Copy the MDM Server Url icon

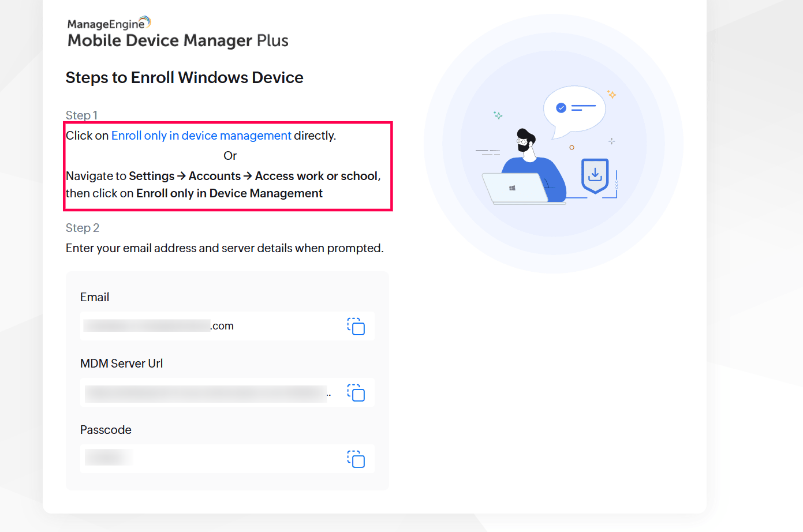(356, 392)
